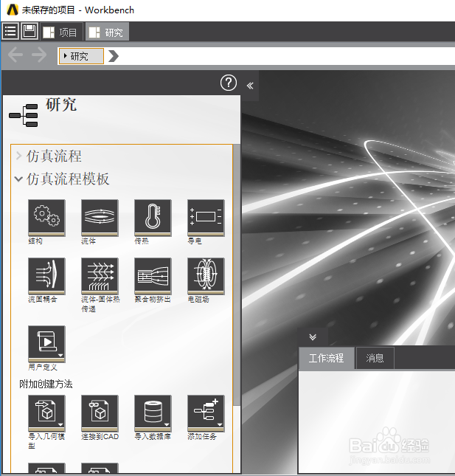455x476 pixels.
Task: Switch to the 项目 tab
Action: 60,32
